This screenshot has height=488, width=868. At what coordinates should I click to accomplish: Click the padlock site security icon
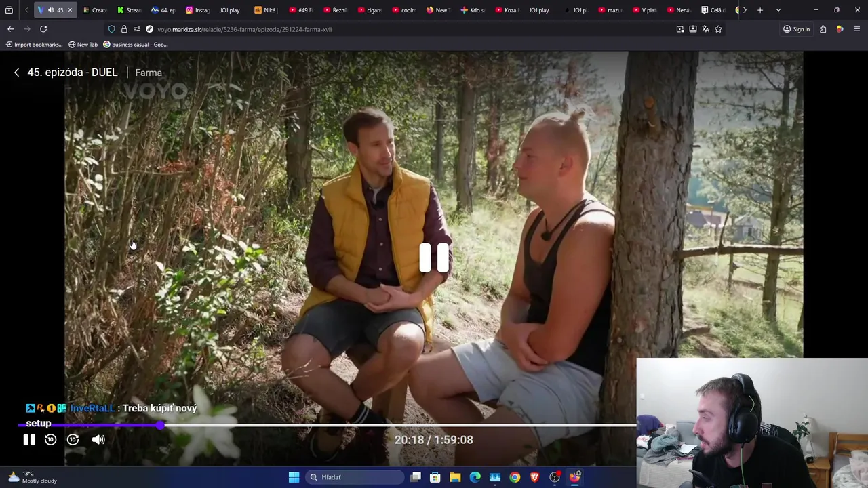pyautogui.click(x=124, y=29)
